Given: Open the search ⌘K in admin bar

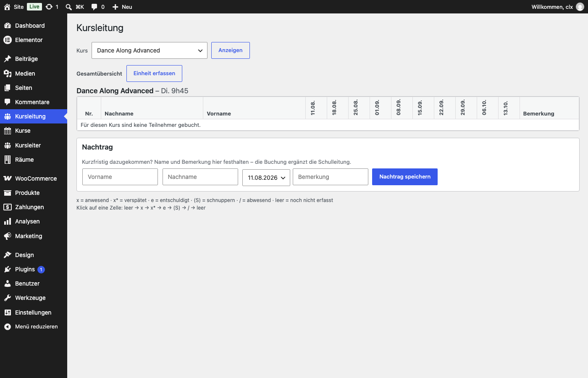Looking at the screenshot, I should click(x=75, y=7).
